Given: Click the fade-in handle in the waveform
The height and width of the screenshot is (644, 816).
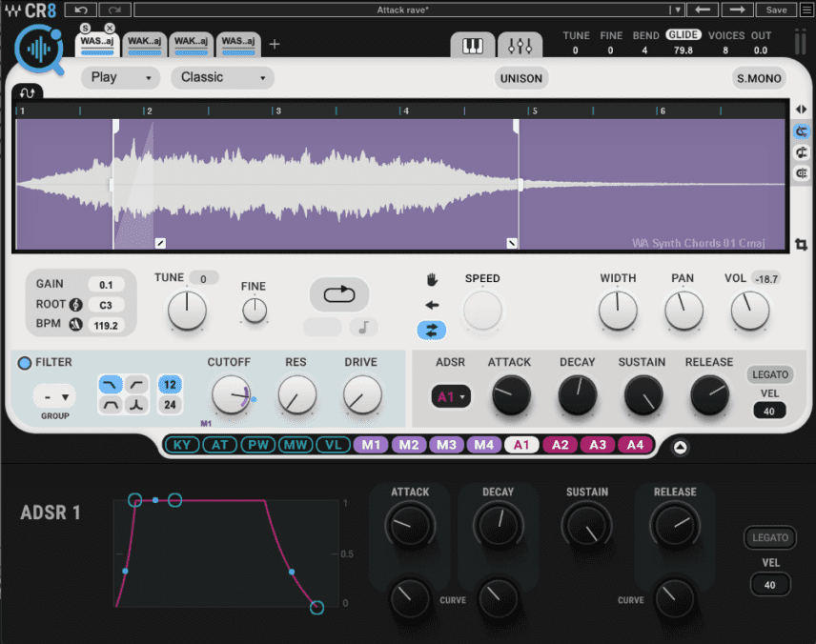Looking at the screenshot, I should (161, 243).
